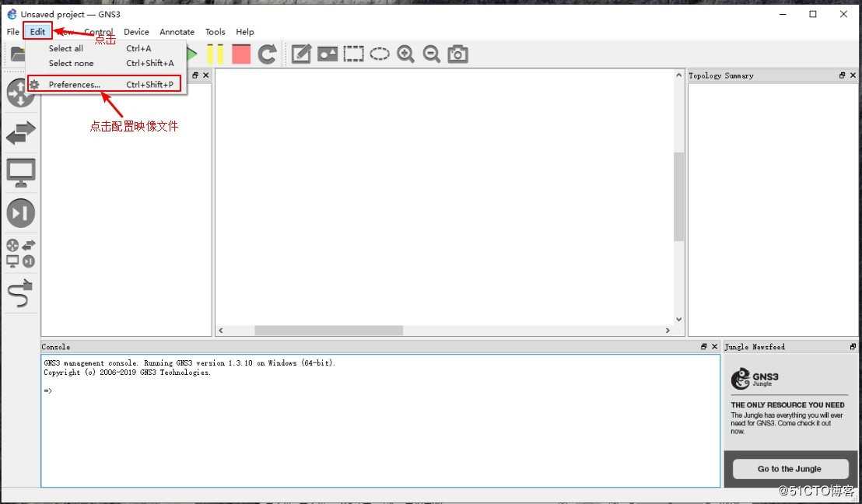Click the Reload all devices icon
This screenshot has width=862, height=504.
coord(267,54)
